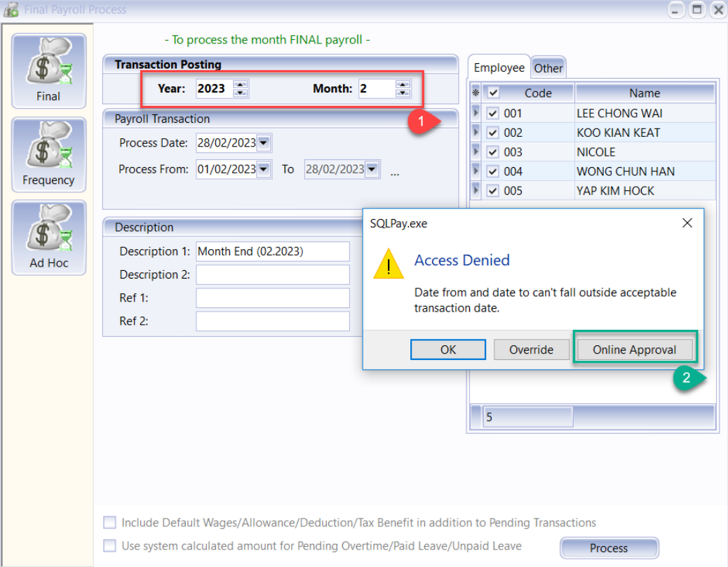Enable Include Default Wages/Allowance checkbox
This screenshot has width=728, height=567.
(x=109, y=522)
